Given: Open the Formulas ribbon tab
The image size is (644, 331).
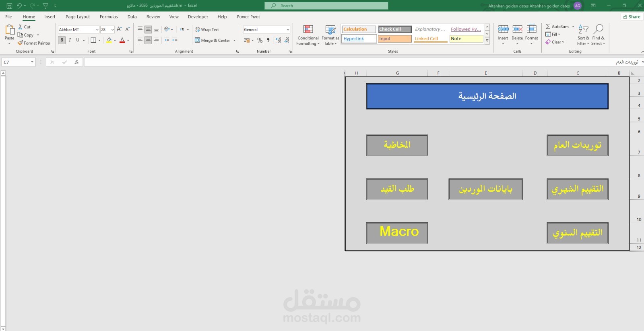Looking at the screenshot, I should (109, 17).
